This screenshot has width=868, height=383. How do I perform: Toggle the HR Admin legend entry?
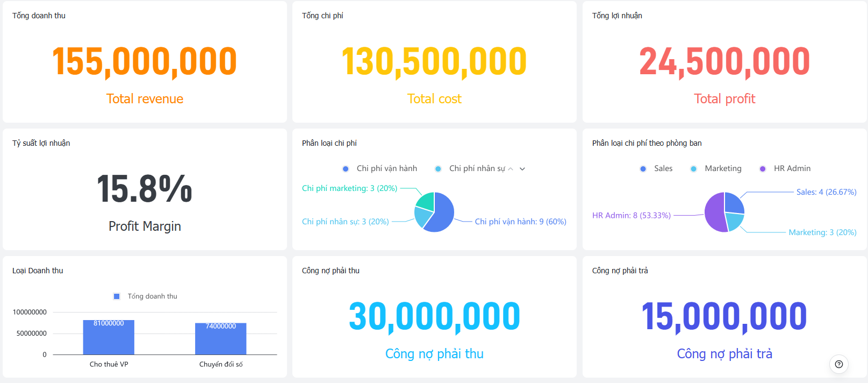(785, 169)
